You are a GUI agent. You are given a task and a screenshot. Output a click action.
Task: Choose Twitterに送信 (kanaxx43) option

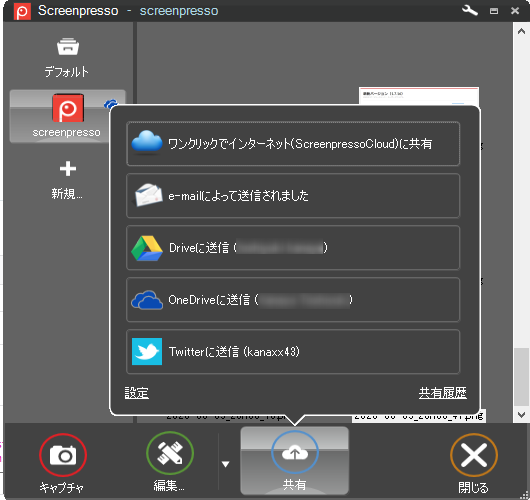pos(293,352)
